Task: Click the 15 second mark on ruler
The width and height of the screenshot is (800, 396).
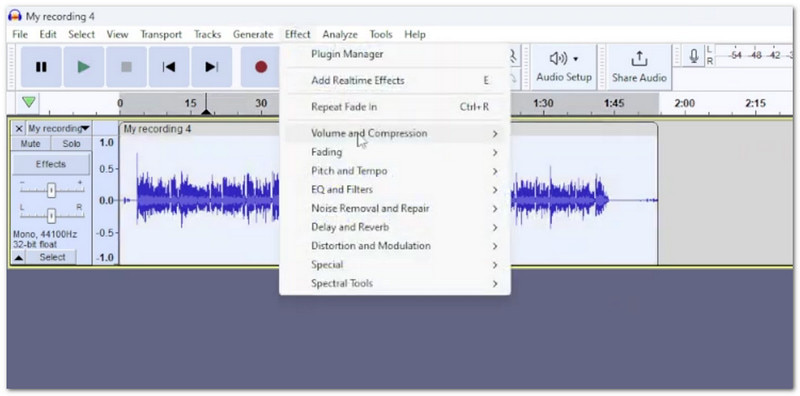Action: tap(190, 104)
